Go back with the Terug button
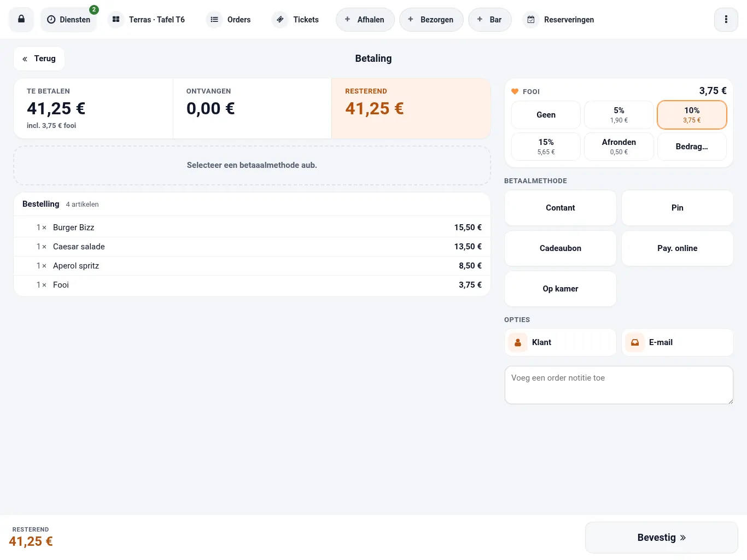Image resolution: width=747 pixels, height=560 pixels. (39, 59)
